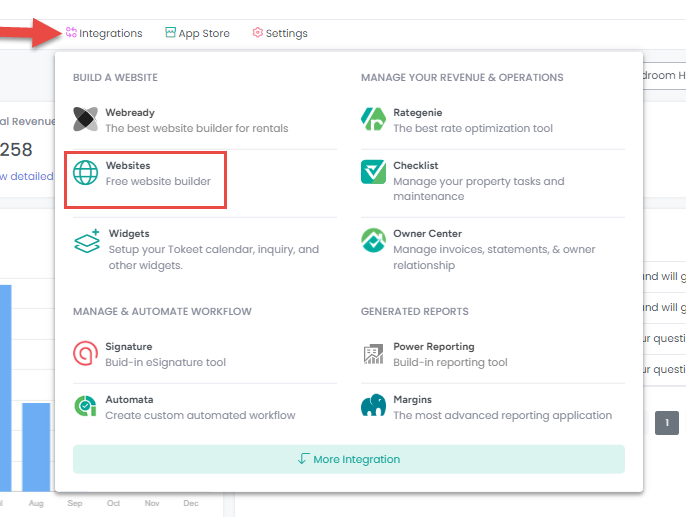
Task: Click the More Integration button
Action: tap(349, 459)
